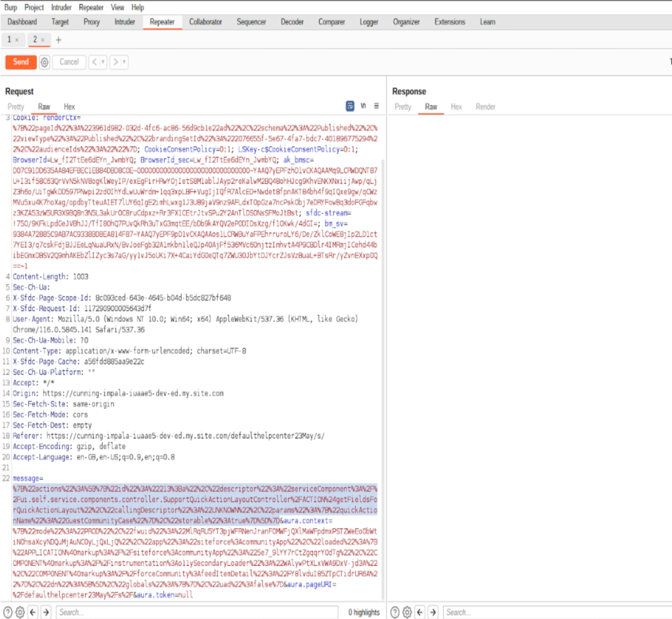The image size is (672, 619).
Task: Open Response panel search settings gear
Action: click(x=407, y=612)
